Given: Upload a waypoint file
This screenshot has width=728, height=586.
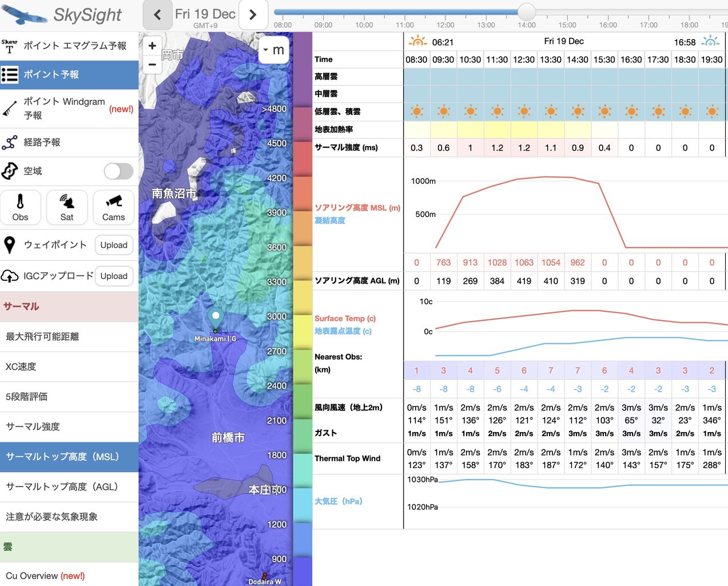Looking at the screenshot, I should [x=114, y=245].
